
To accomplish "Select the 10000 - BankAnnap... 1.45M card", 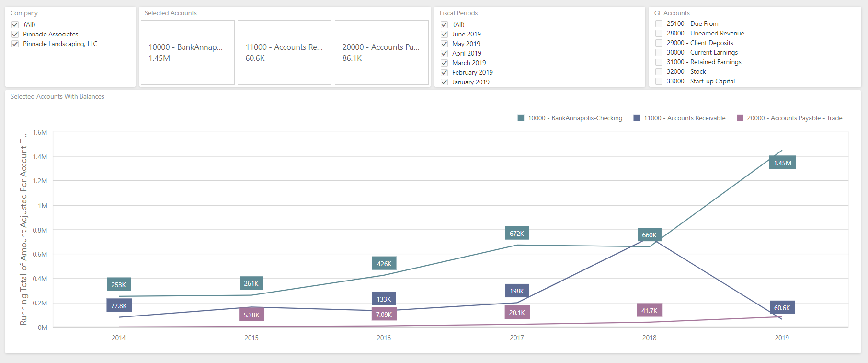I will (x=188, y=52).
